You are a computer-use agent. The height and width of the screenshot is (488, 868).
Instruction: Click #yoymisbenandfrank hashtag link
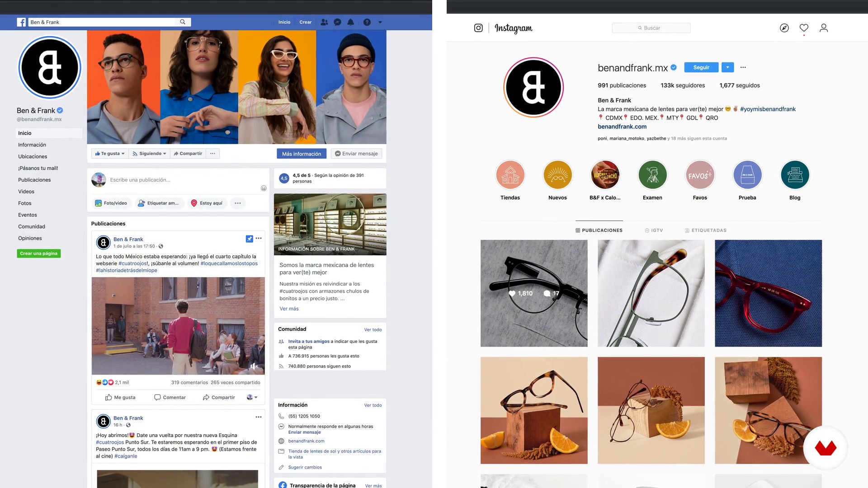coord(768,109)
